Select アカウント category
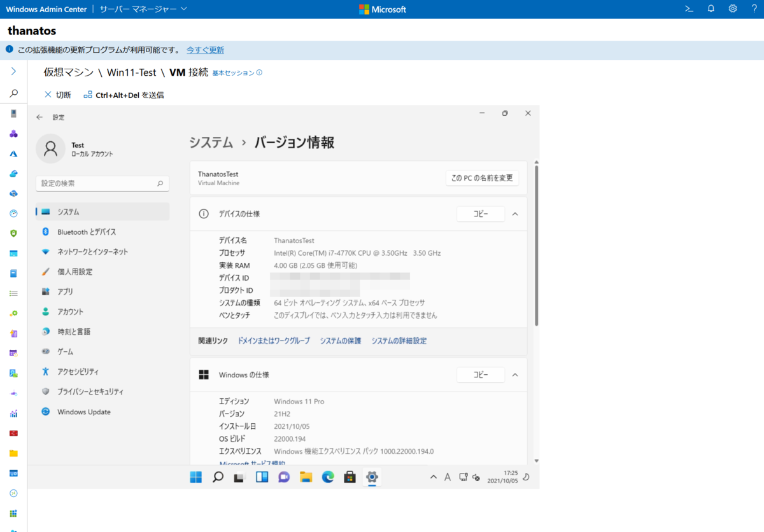 click(103, 312)
